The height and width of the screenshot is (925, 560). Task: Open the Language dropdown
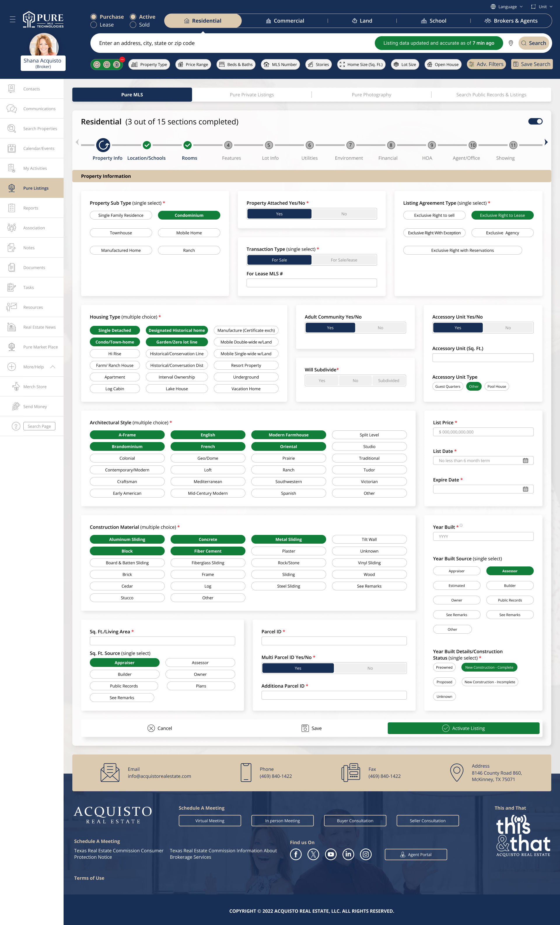coord(507,7)
